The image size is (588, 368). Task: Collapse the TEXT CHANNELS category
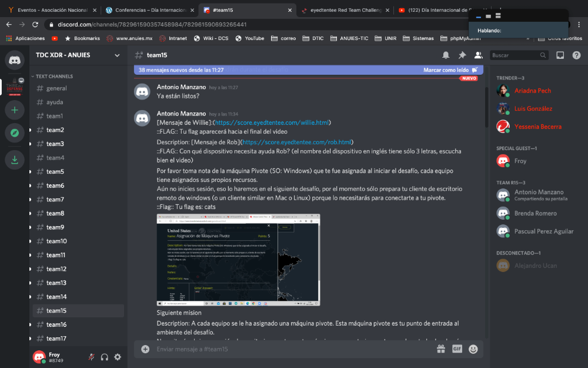(x=54, y=77)
